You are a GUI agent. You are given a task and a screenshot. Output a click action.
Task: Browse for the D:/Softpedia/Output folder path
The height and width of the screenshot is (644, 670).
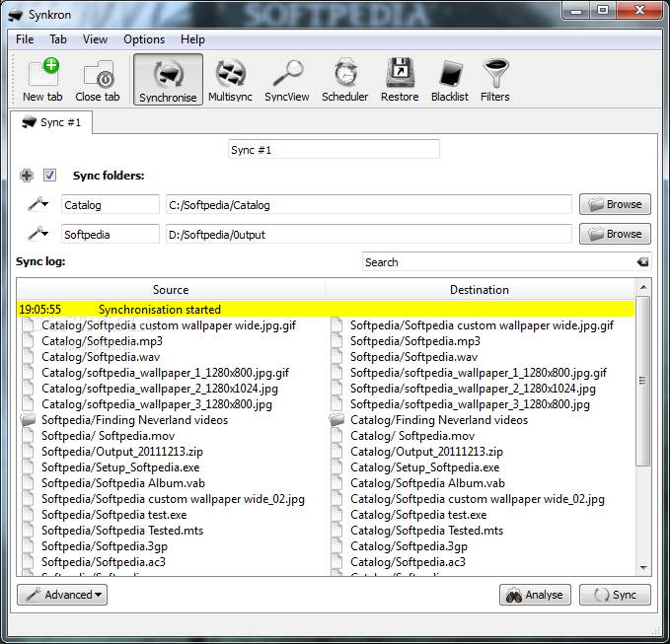click(x=615, y=234)
